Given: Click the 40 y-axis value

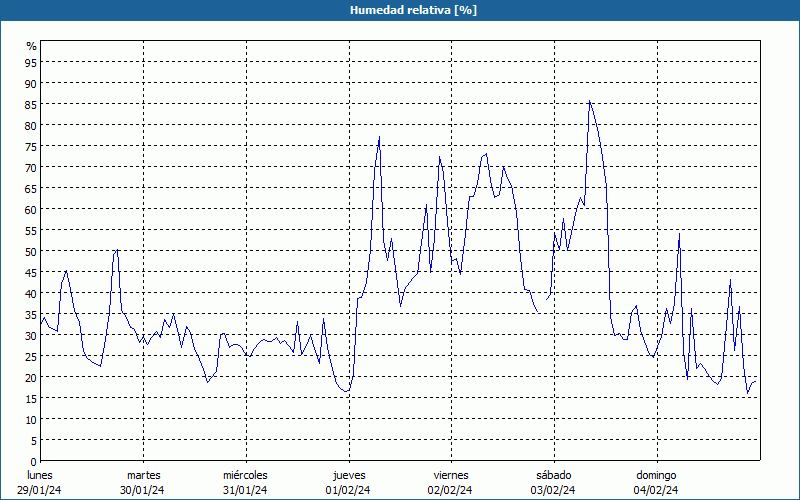Looking at the screenshot, I should (31, 293).
